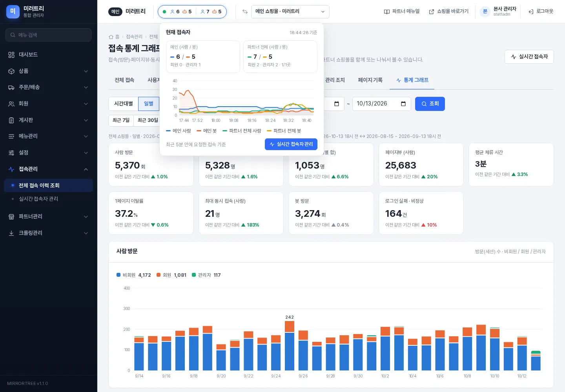The width and height of the screenshot is (565, 392).
Task: Switch the view to 시간대별
Action: click(124, 104)
